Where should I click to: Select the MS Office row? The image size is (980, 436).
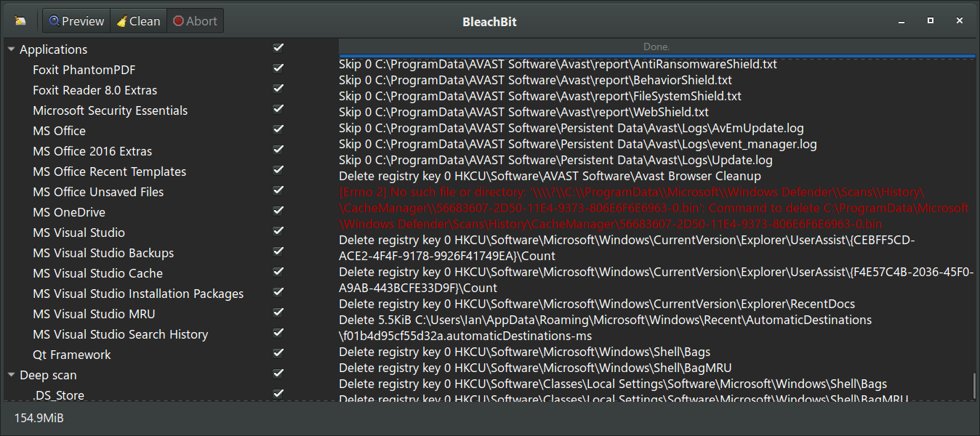pos(59,131)
